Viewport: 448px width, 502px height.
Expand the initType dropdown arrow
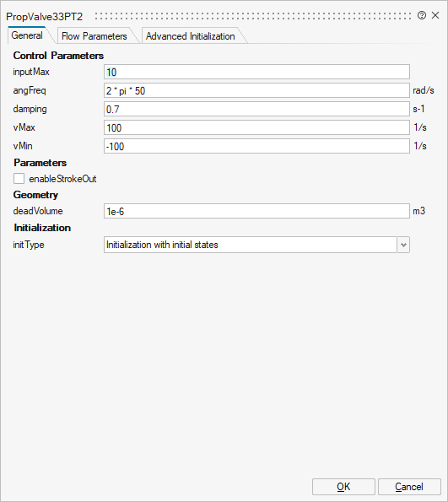pos(403,245)
